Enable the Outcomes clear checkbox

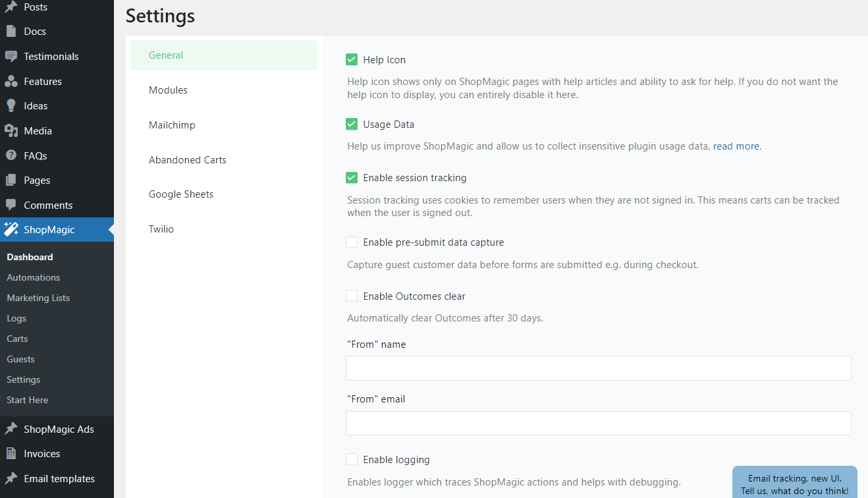352,296
